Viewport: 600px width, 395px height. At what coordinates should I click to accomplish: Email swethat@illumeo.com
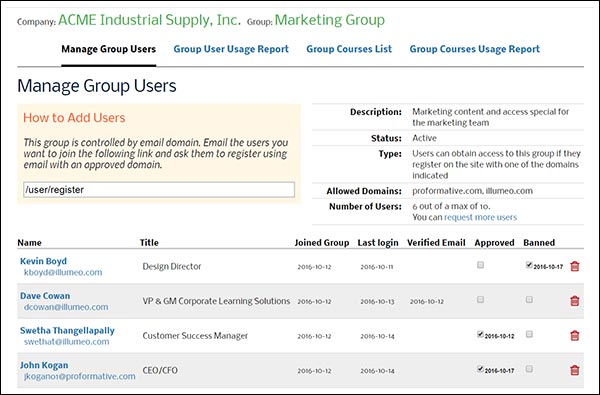pos(66,342)
